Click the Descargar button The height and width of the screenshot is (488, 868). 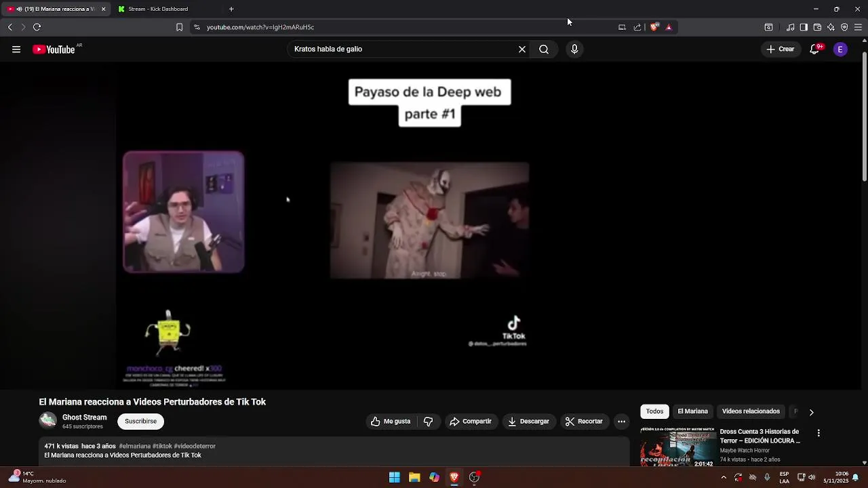click(528, 422)
